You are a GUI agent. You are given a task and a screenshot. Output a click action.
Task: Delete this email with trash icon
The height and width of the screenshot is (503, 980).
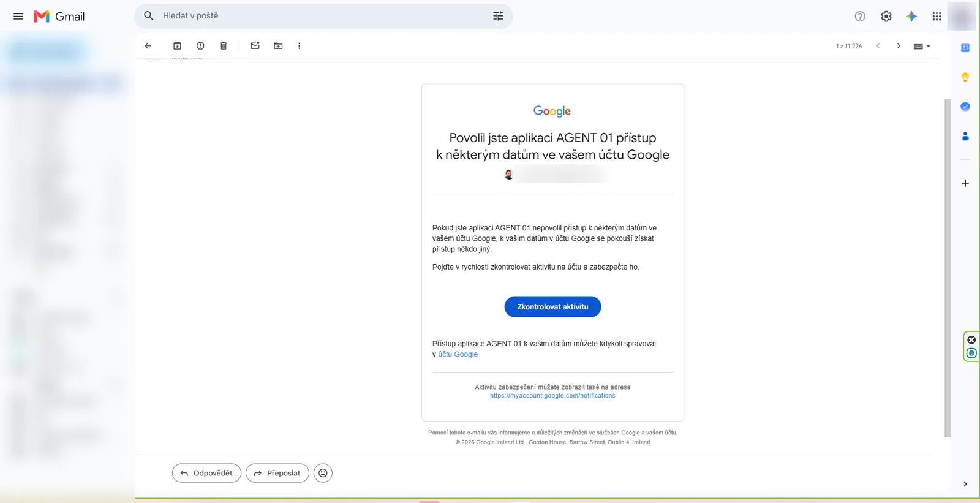224,46
